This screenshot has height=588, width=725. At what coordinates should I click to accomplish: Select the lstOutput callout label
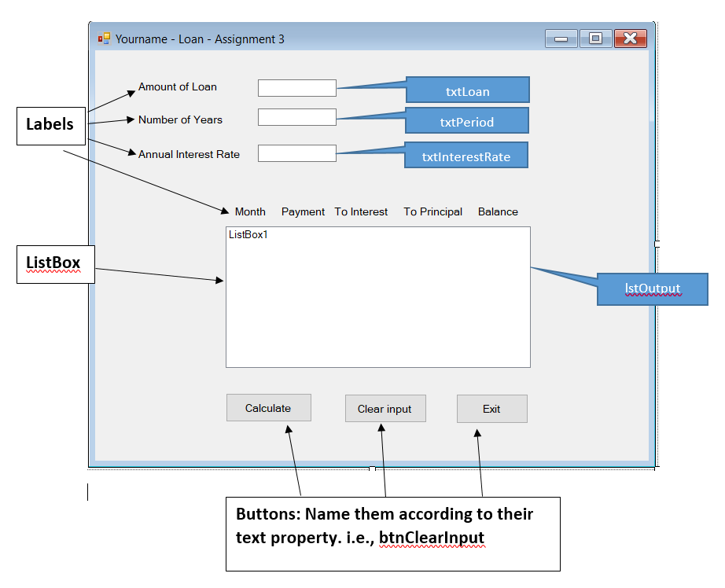click(x=652, y=289)
